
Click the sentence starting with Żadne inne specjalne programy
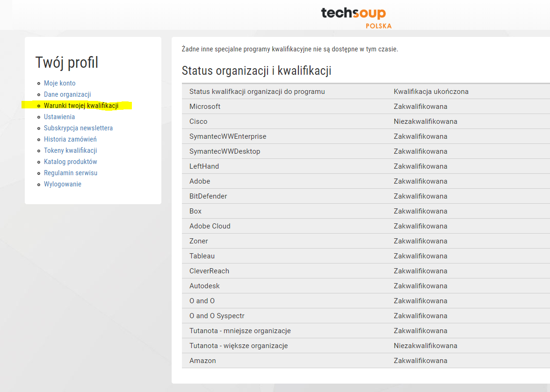290,49
